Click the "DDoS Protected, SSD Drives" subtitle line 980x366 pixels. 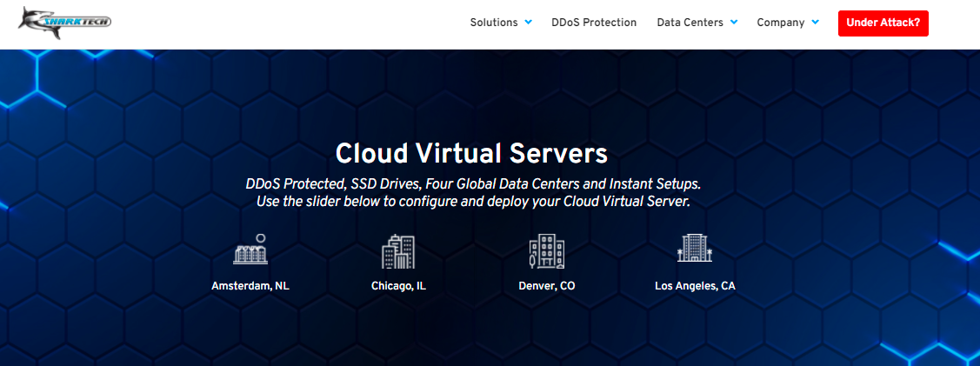[473, 185]
